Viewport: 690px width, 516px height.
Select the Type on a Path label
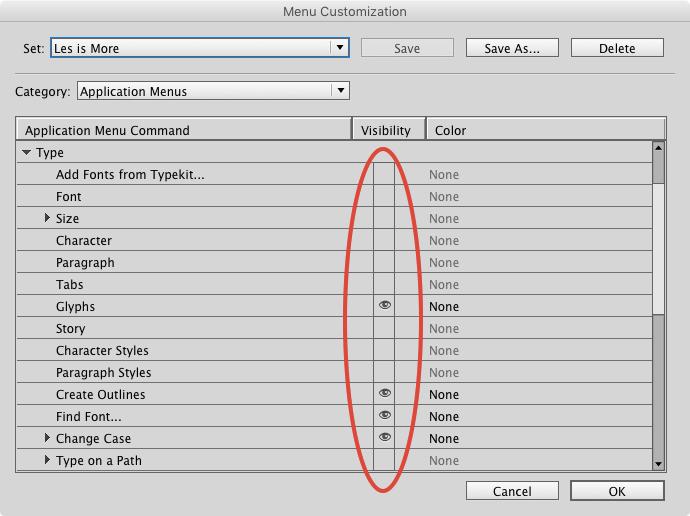tap(99, 461)
